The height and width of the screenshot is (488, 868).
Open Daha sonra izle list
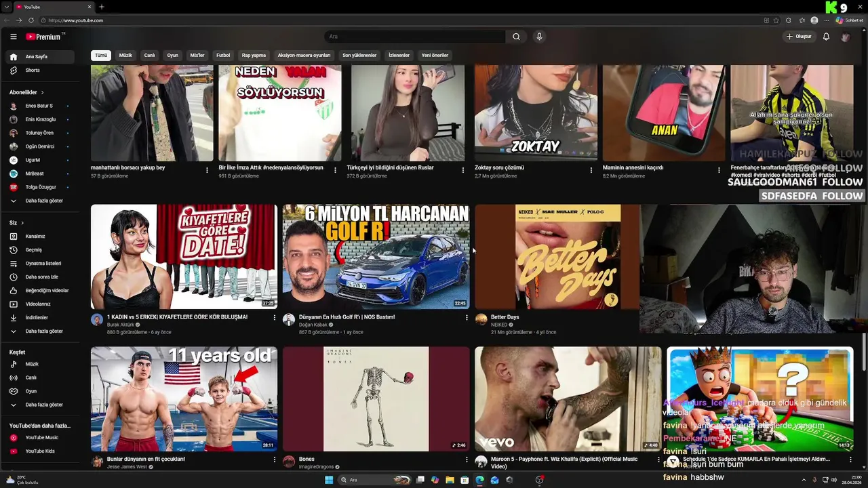tap(41, 277)
